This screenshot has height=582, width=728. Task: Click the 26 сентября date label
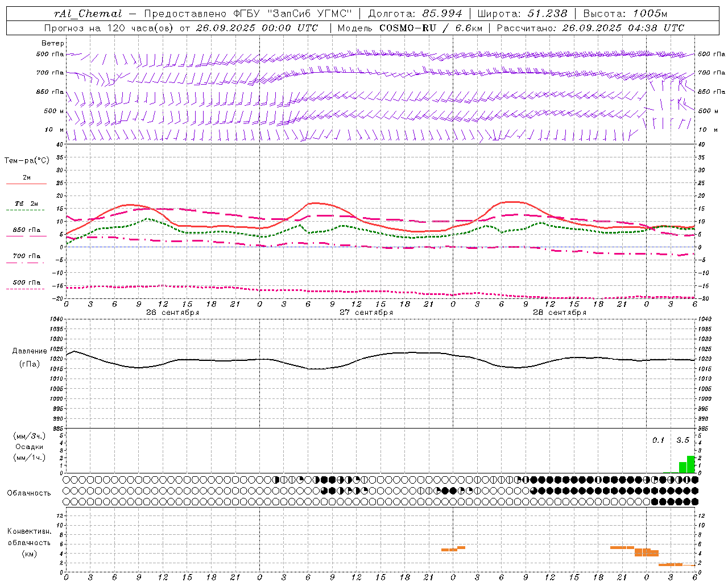(x=172, y=312)
